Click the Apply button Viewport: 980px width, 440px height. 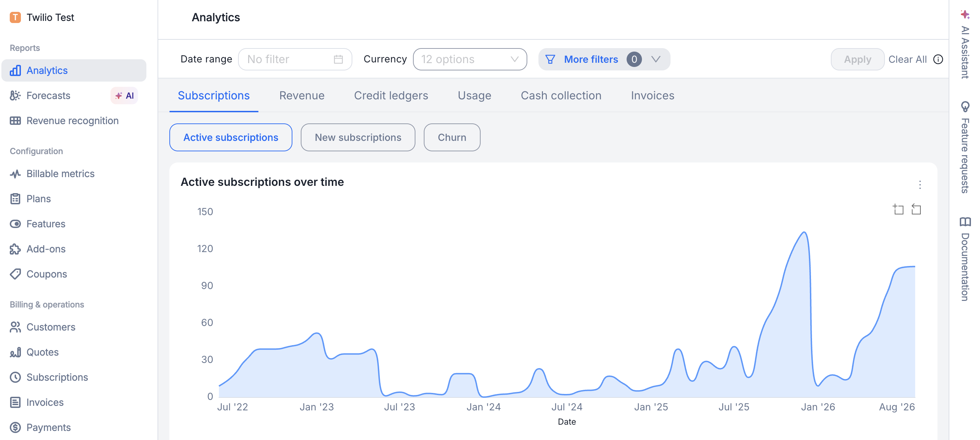(857, 59)
